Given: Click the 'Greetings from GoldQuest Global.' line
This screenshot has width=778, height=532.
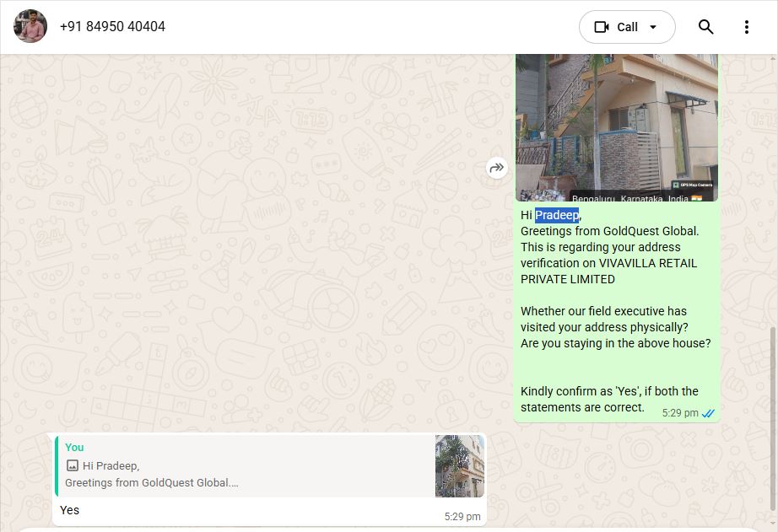Looking at the screenshot, I should tap(609, 231).
